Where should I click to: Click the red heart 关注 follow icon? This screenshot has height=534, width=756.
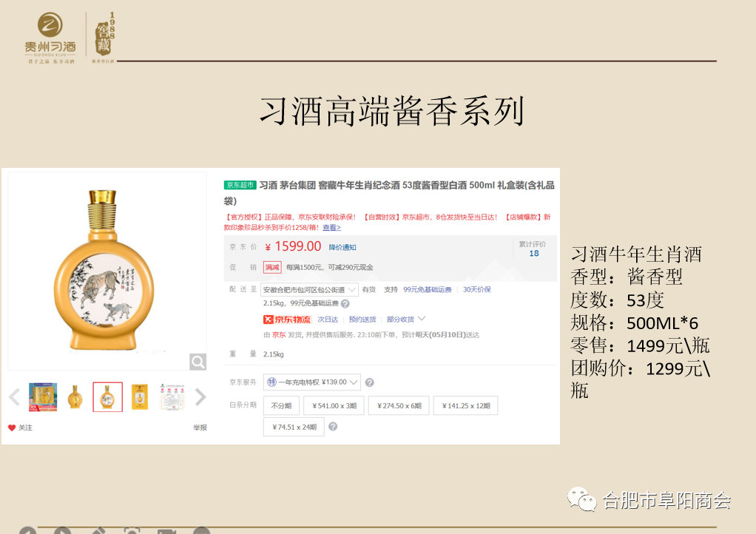coord(12,427)
